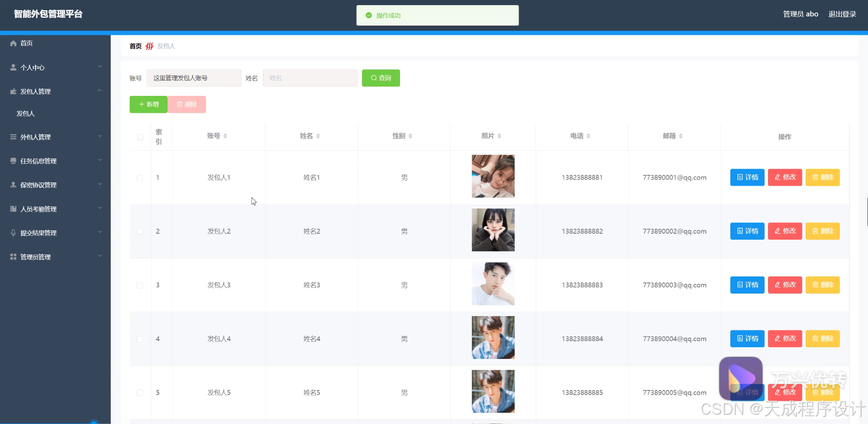This screenshot has height=424, width=868.
Task: Click the photo thumbnail of 发包人1
Action: 493,176
